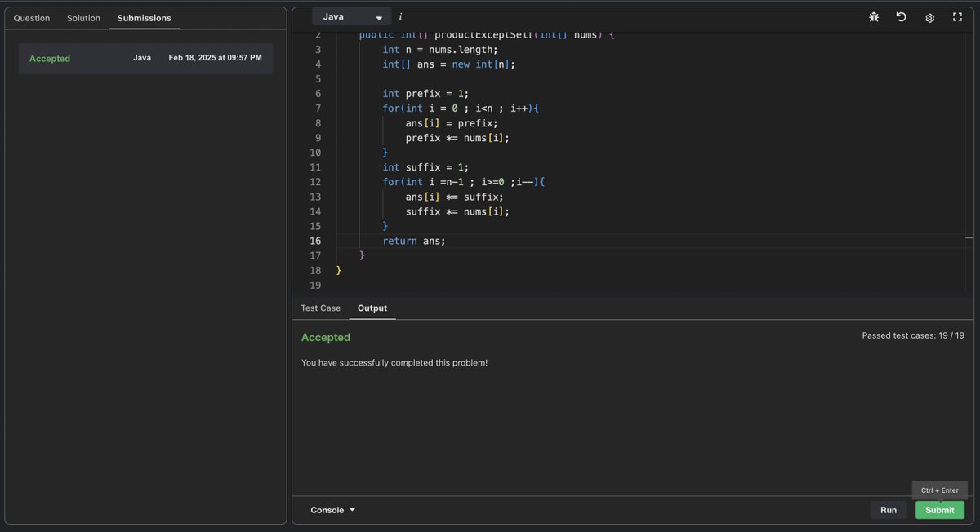
Task: View the Output tab
Action: (x=372, y=308)
